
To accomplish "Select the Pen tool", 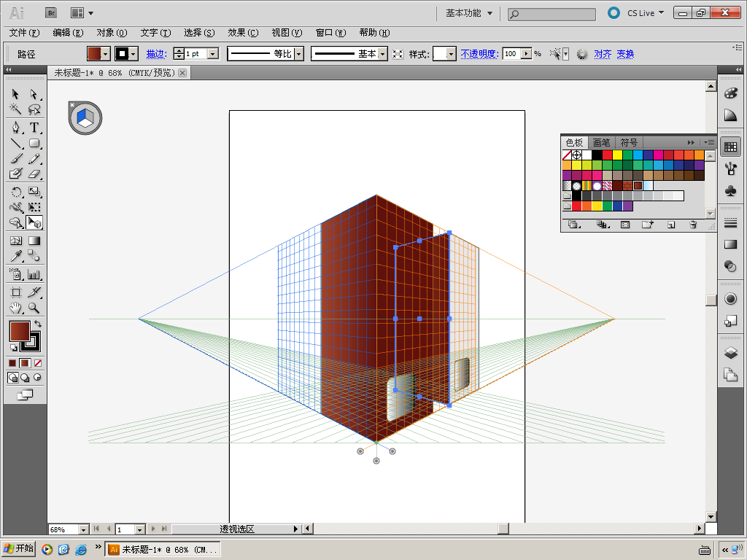I will point(16,127).
